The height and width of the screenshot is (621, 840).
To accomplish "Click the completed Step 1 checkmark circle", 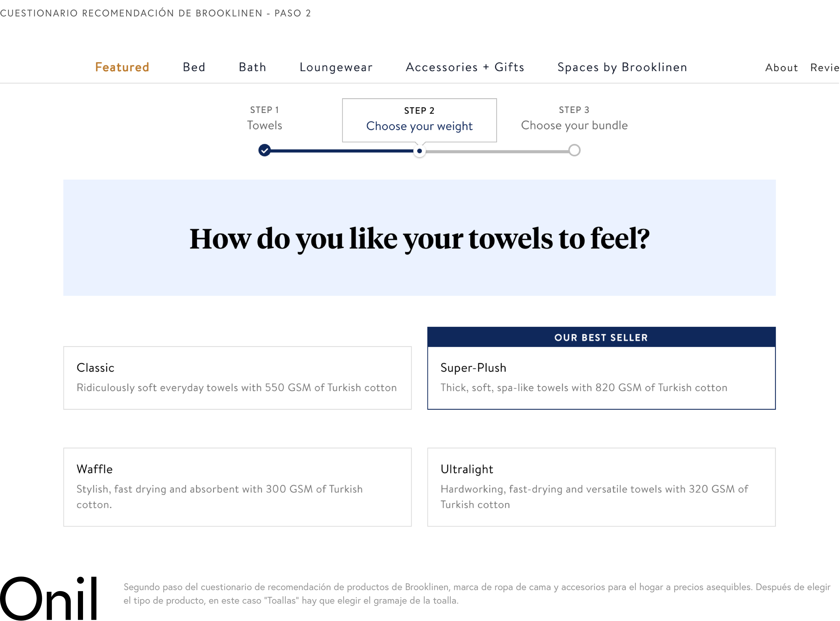I will click(x=264, y=150).
